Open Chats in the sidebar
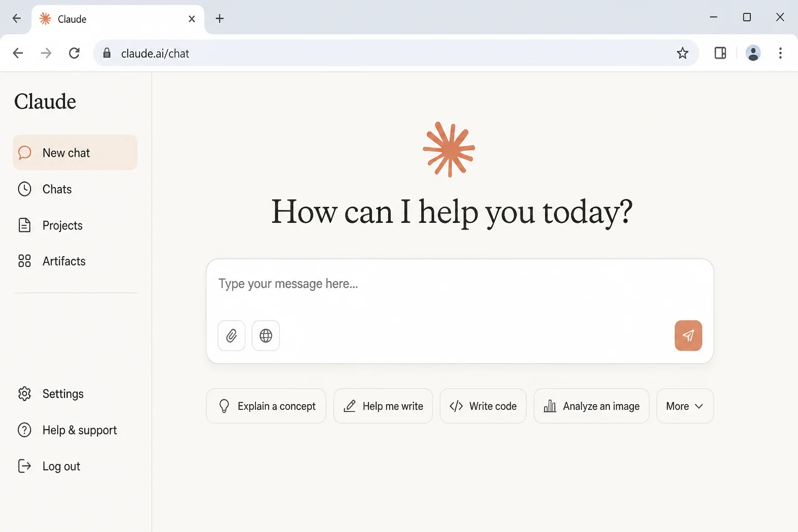798x532 pixels. click(x=75, y=189)
